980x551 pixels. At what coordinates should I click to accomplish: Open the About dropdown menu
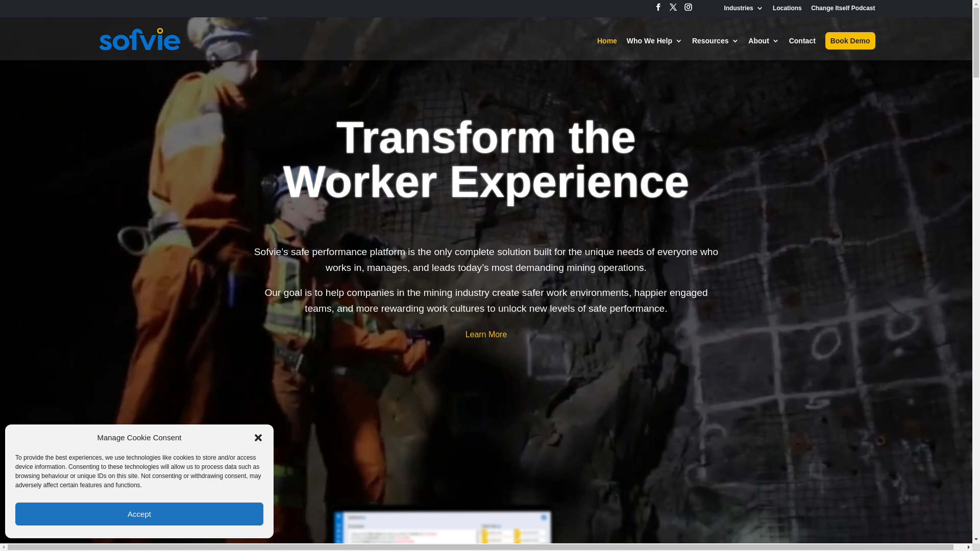(763, 41)
